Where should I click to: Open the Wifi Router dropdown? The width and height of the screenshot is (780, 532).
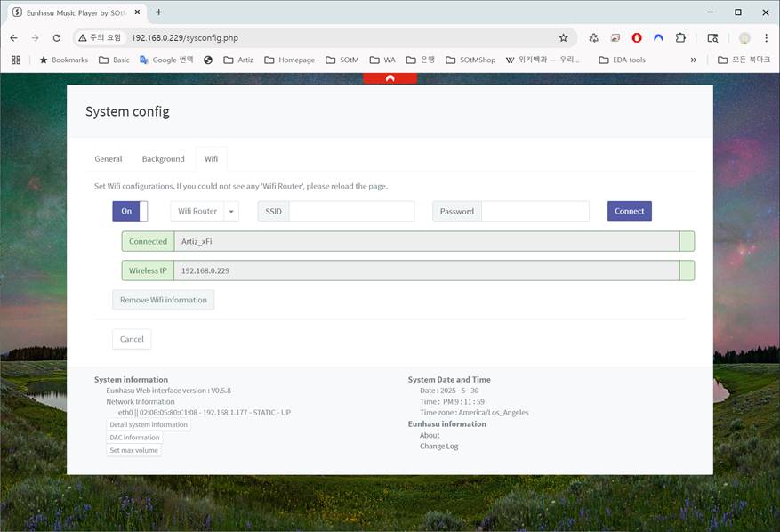coord(205,211)
